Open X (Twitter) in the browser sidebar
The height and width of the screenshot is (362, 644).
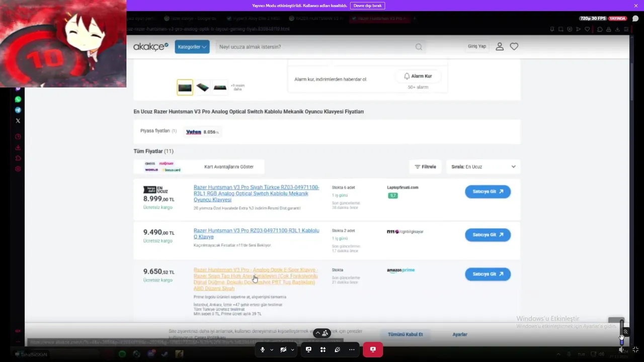(x=18, y=121)
